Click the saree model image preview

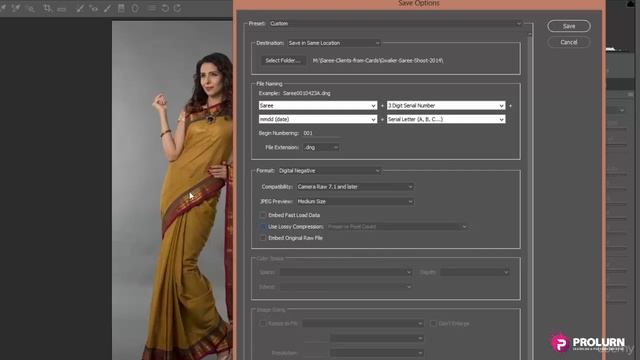(x=172, y=191)
